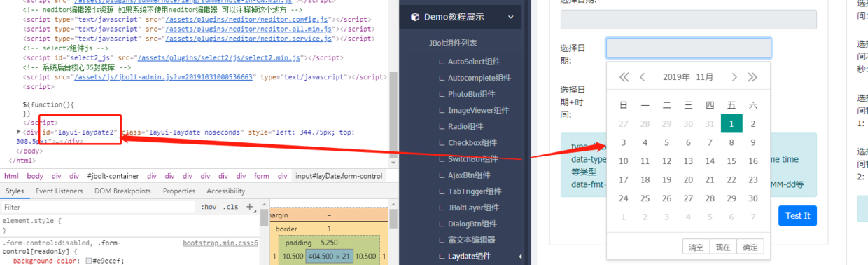Image resolution: width=868 pixels, height=265 pixels.
Task: Click the form breadcrumb element
Action: tap(262, 176)
